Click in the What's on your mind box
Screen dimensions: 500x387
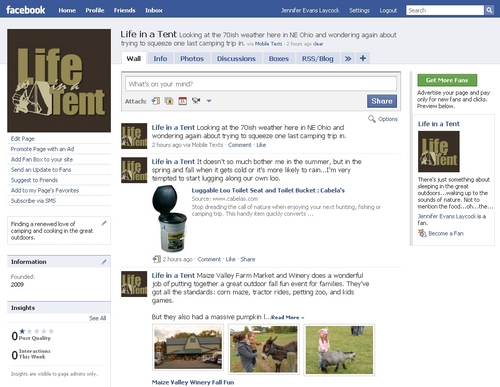pyautogui.click(x=261, y=84)
